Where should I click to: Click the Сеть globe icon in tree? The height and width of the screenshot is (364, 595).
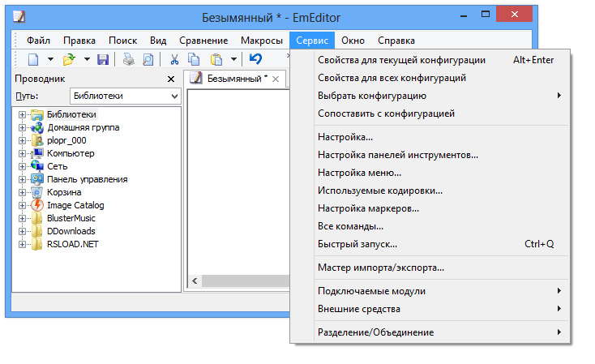pos(37,166)
